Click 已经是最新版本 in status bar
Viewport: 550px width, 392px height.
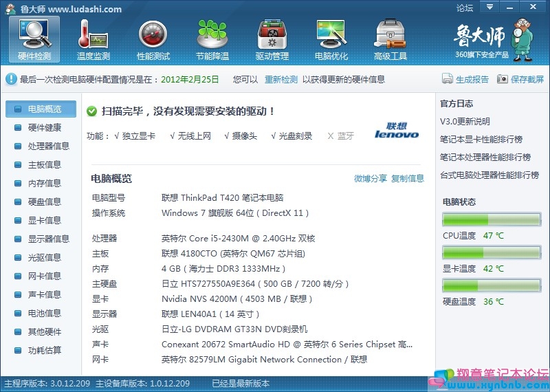(x=241, y=384)
